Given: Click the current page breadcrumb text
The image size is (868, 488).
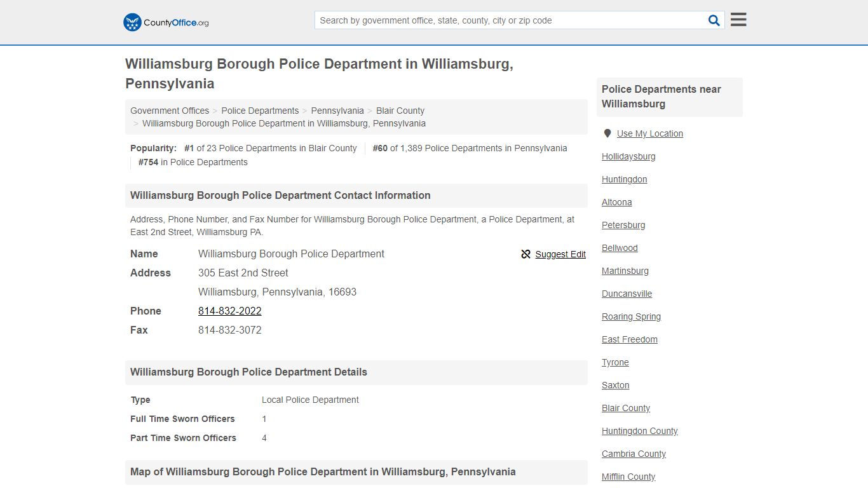Looking at the screenshot, I should click(284, 123).
